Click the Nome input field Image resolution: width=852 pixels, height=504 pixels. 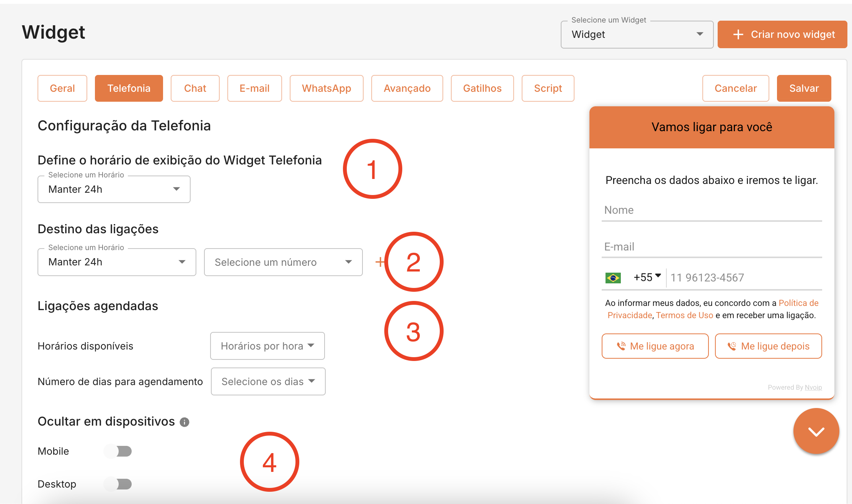711,210
